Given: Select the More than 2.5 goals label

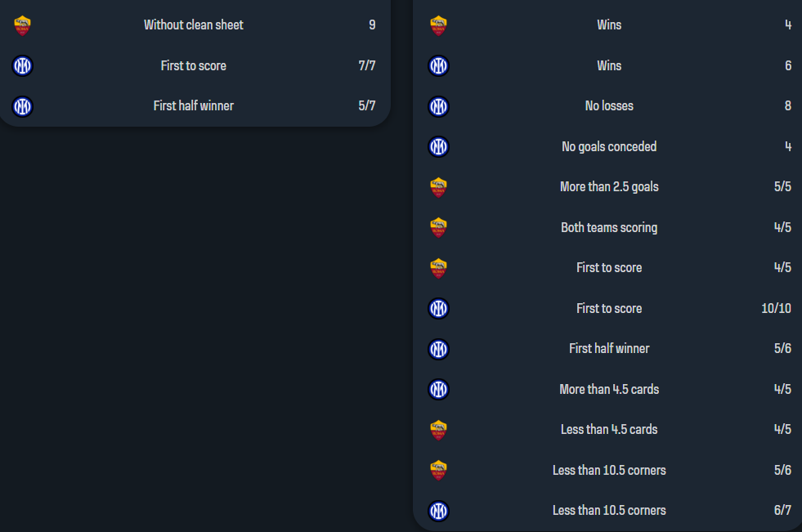Looking at the screenshot, I should [x=609, y=187].
